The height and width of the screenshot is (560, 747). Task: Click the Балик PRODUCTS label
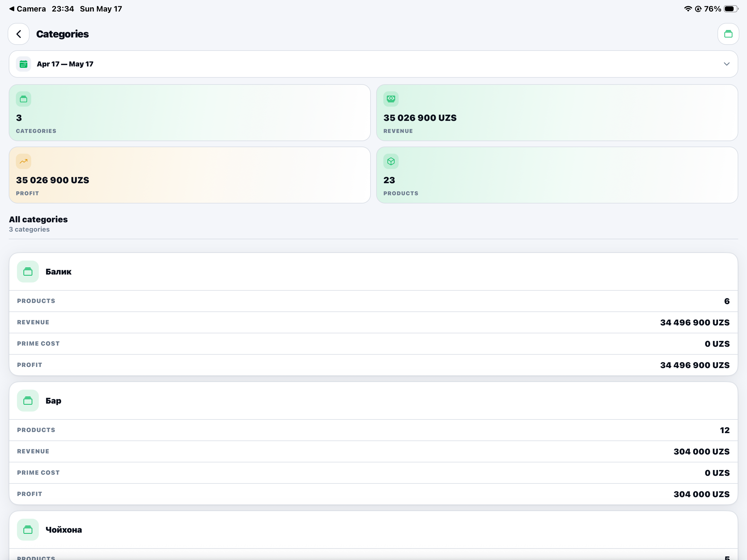click(36, 301)
